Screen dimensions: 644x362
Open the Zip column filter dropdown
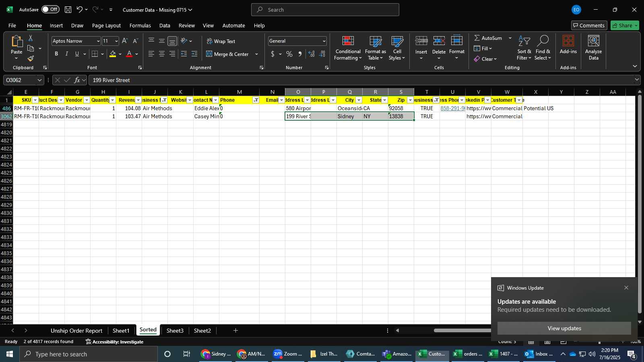pos(410,100)
